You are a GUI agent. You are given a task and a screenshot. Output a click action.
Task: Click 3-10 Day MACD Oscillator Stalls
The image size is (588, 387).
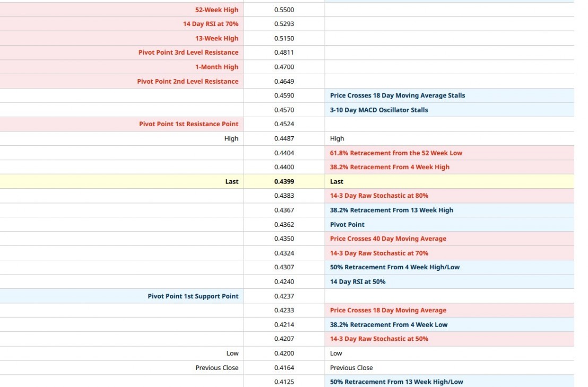378,110
